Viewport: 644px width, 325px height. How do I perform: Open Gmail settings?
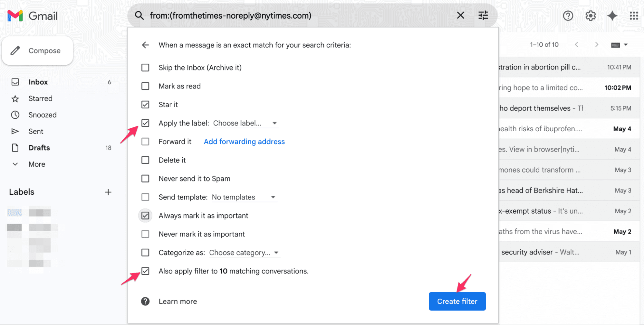[x=591, y=15]
